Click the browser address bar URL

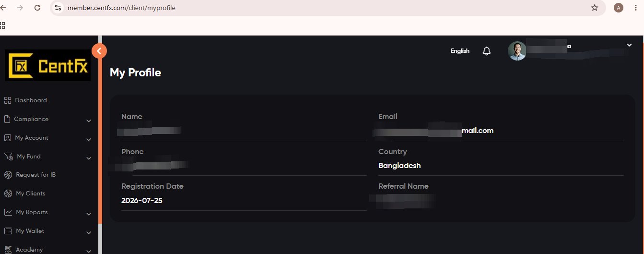(121, 8)
